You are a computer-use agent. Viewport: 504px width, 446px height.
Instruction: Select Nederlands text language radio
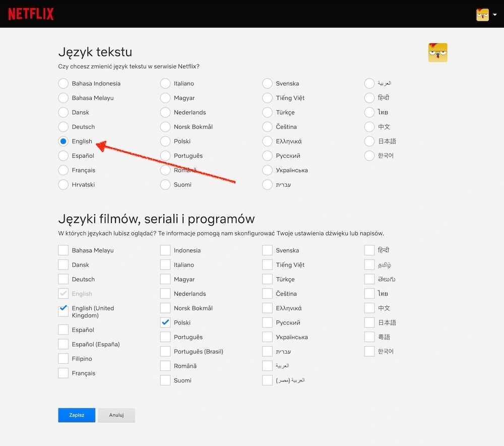pos(165,112)
